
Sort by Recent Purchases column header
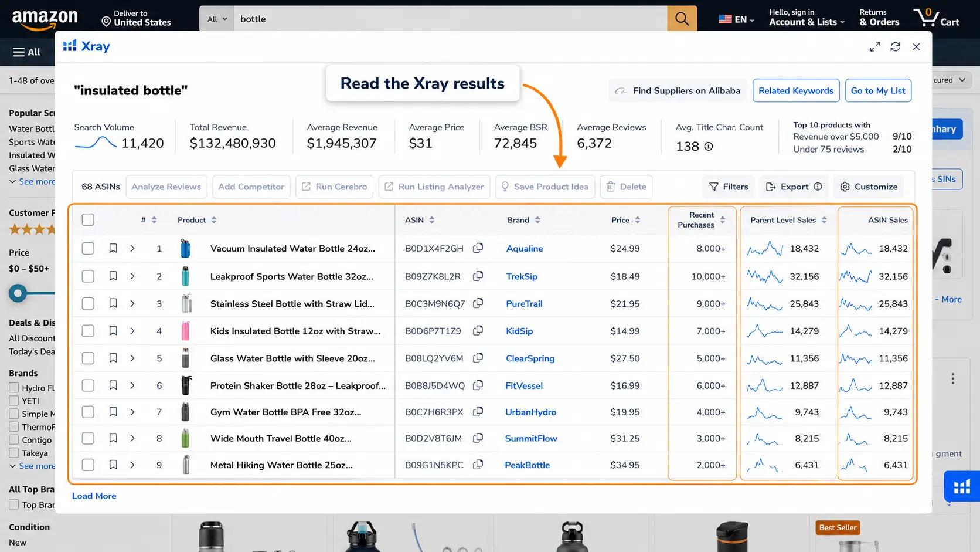pyautogui.click(x=702, y=220)
